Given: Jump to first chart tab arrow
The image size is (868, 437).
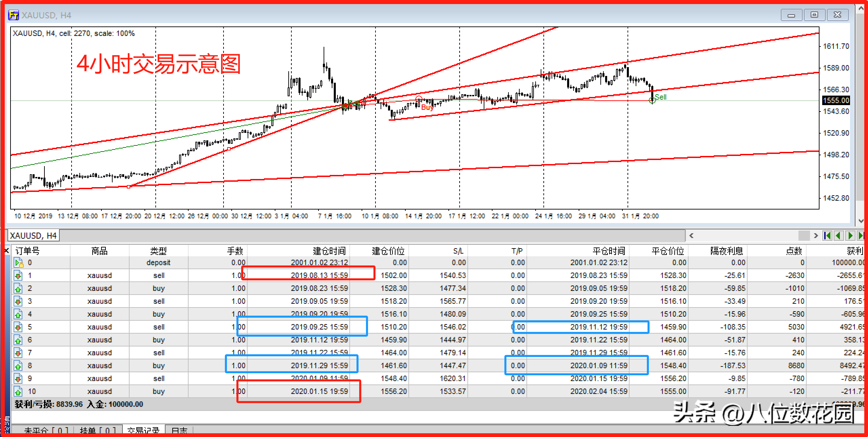Looking at the screenshot, I should [x=827, y=236].
